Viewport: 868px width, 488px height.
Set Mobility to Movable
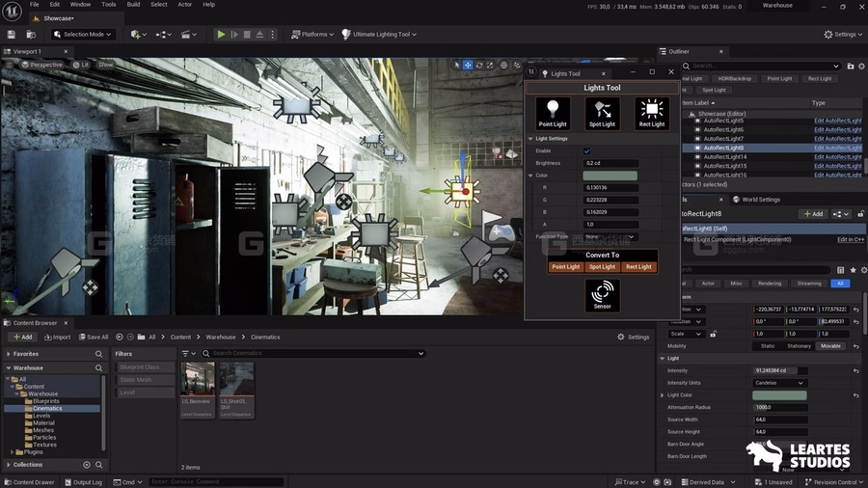click(x=830, y=346)
